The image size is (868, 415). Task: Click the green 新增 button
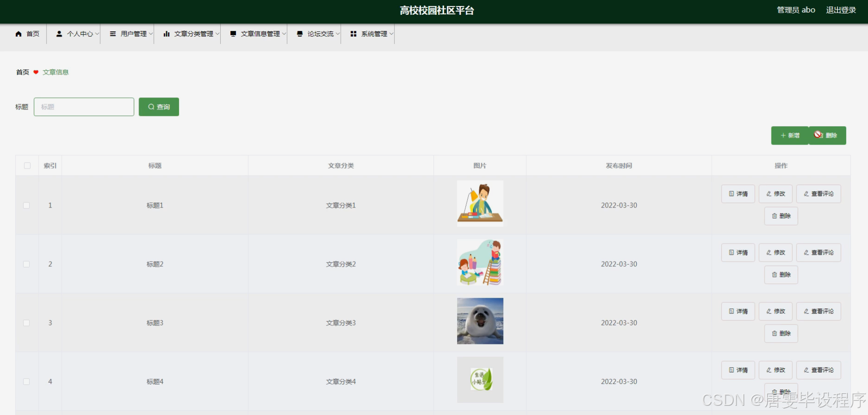point(790,135)
